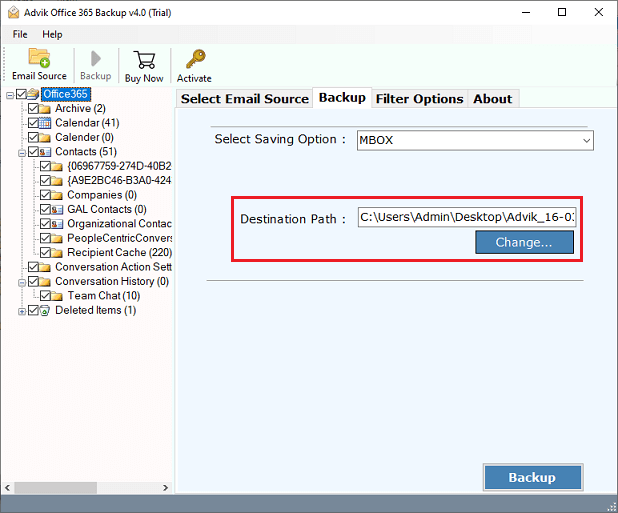This screenshot has width=618, height=513.
Task: Click the PeopleCentricConvers folder icon
Action: [x=57, y=238]
